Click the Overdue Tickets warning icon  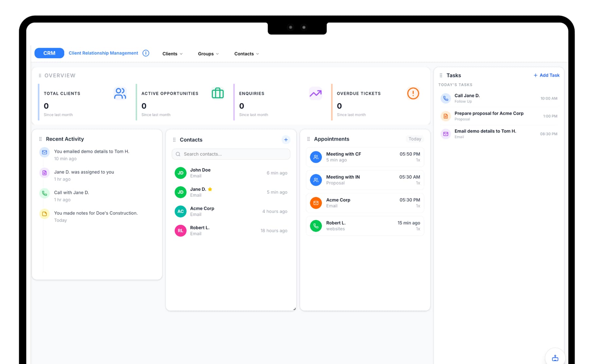click(x=413, y=93)
